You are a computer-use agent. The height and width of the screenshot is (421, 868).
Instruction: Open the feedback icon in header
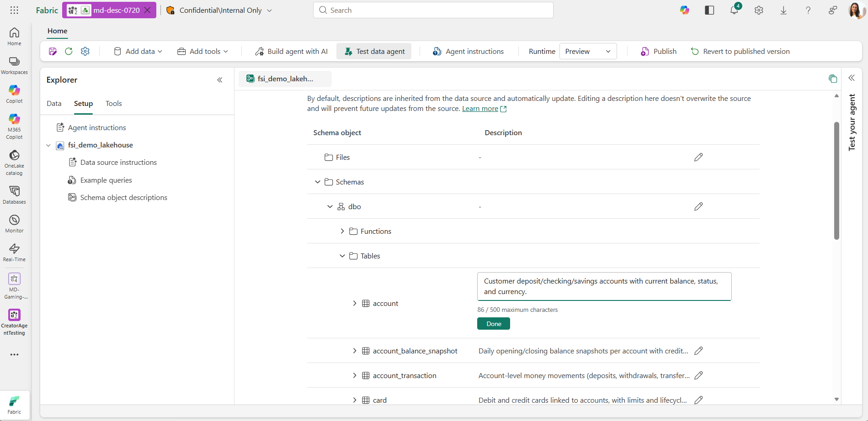click(833, 10)
